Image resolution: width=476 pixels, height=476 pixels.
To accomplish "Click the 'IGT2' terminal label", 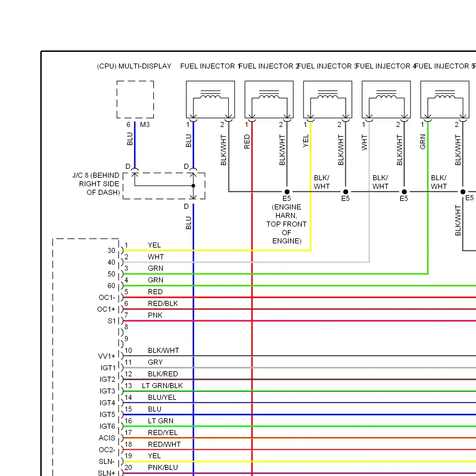I will pyautogui.click(x=108, y=379).
